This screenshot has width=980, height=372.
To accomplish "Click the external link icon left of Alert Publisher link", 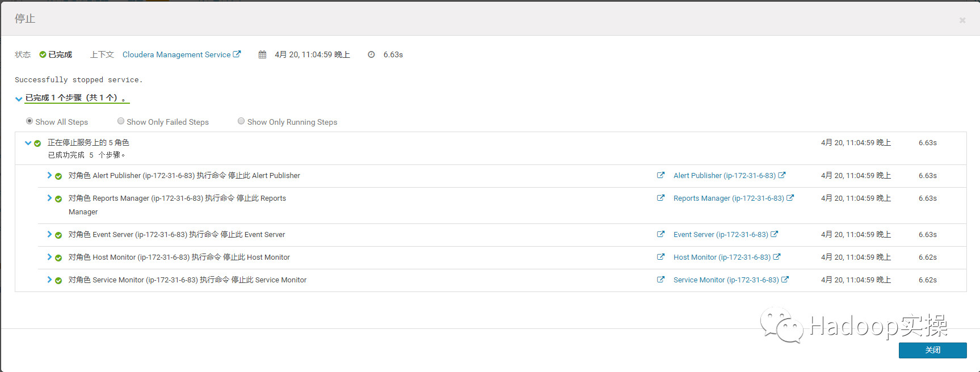I will click(661, 175).
